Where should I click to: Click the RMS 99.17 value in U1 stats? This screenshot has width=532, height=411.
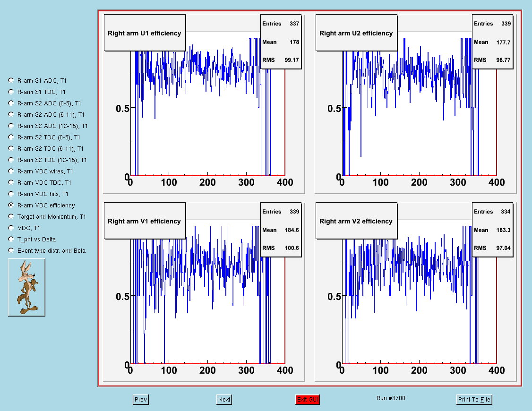tap(292, 60)
